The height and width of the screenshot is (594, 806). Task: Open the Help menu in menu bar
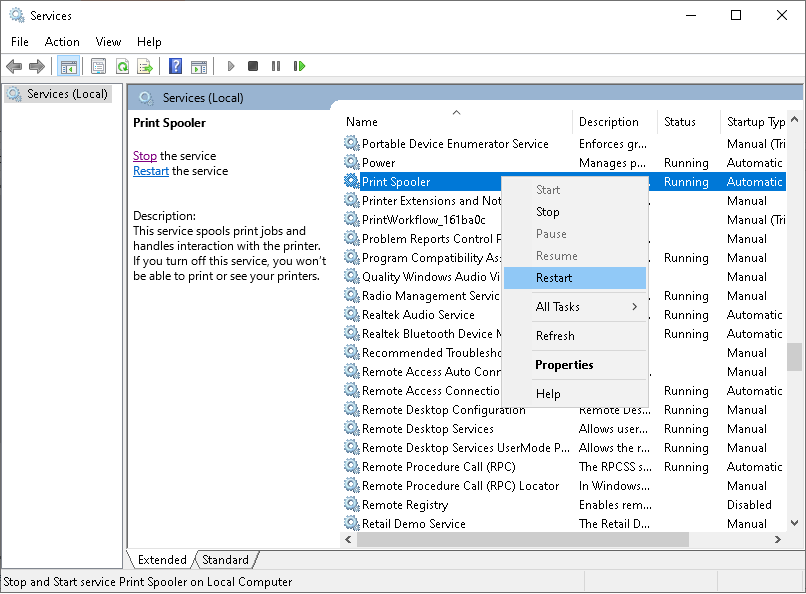(x=149, y=42)
